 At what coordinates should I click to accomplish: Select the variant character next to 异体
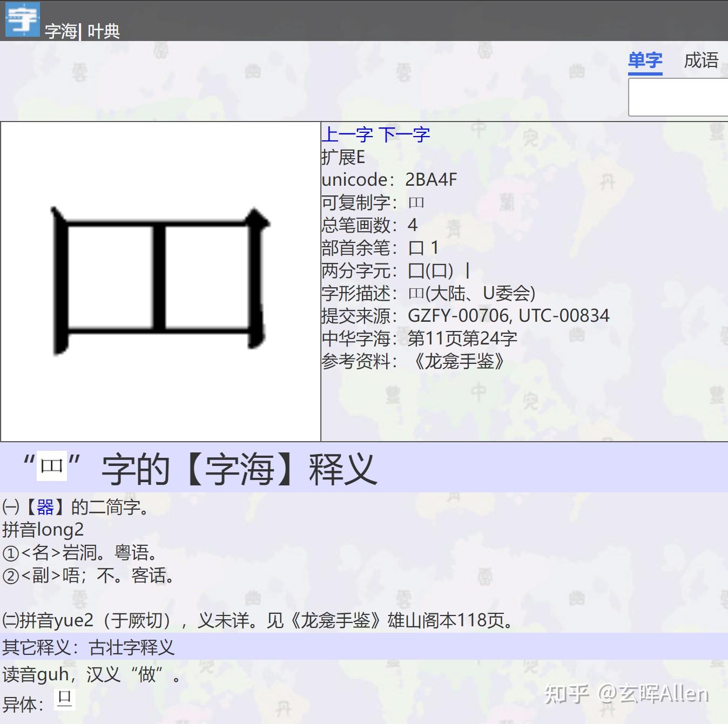pyautogui.click(x=64, y=700)
